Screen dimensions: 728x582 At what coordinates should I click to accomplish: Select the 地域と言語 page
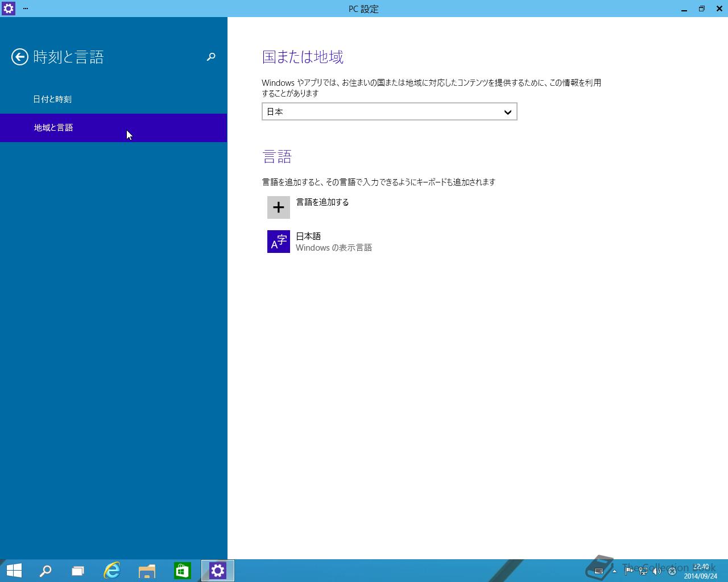pyautogui.click(x=114, y=128)
